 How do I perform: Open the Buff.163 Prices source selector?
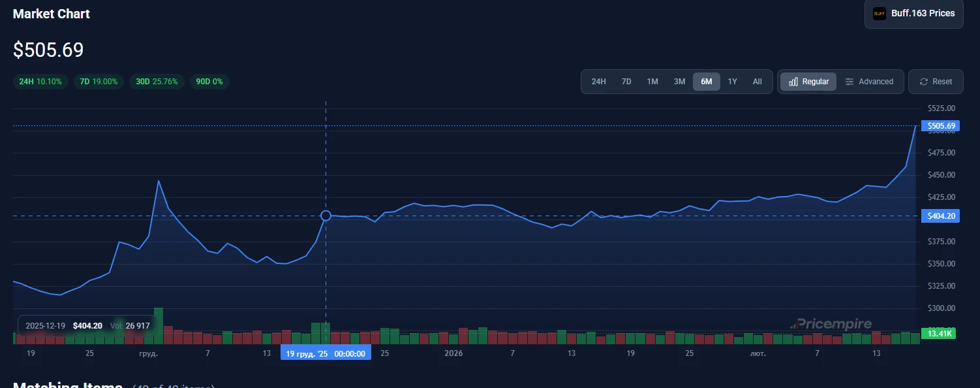point(913,14)
